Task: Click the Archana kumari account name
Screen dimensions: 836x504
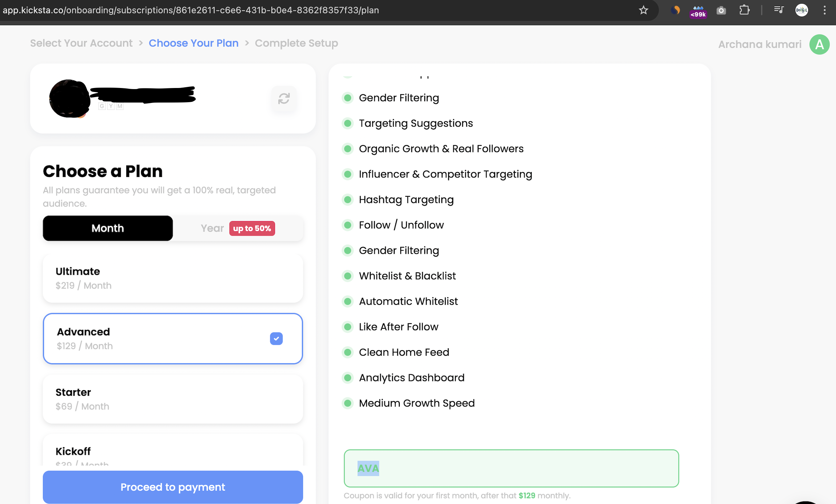Action: point(760,44)
